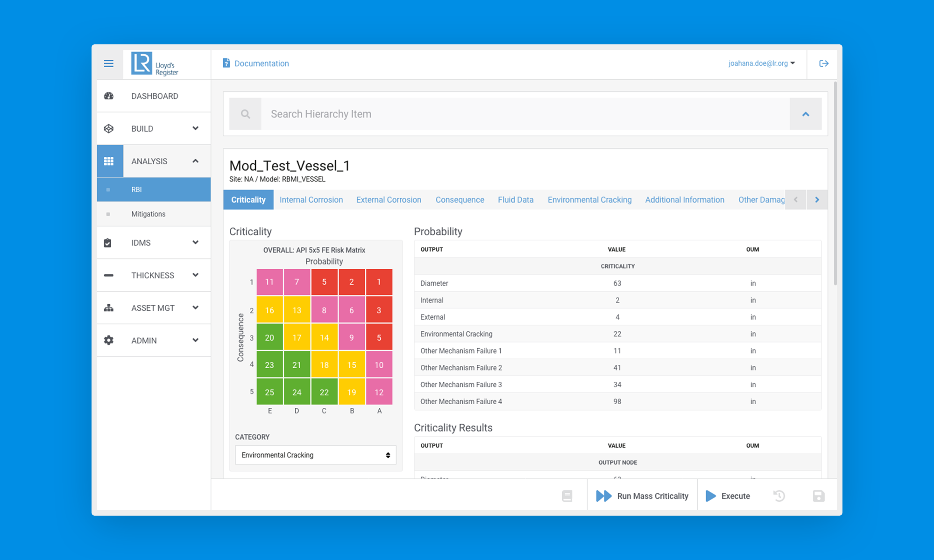Click the Admin gear icon
934x560 pixels.
click(109, 340)
